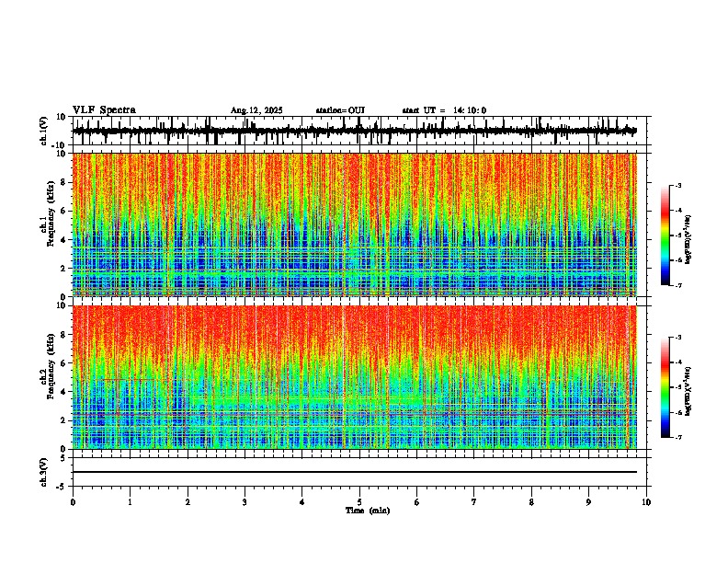The image size is (728, 563).
Task: Click the "ch.3(V)" axis label
Action: (44, 472)
